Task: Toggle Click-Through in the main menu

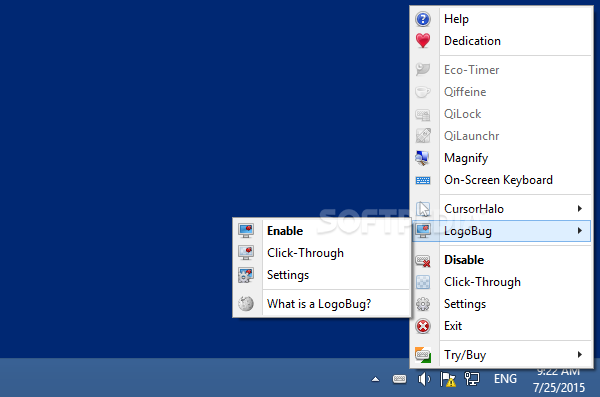Action: (x=502, y=282)
